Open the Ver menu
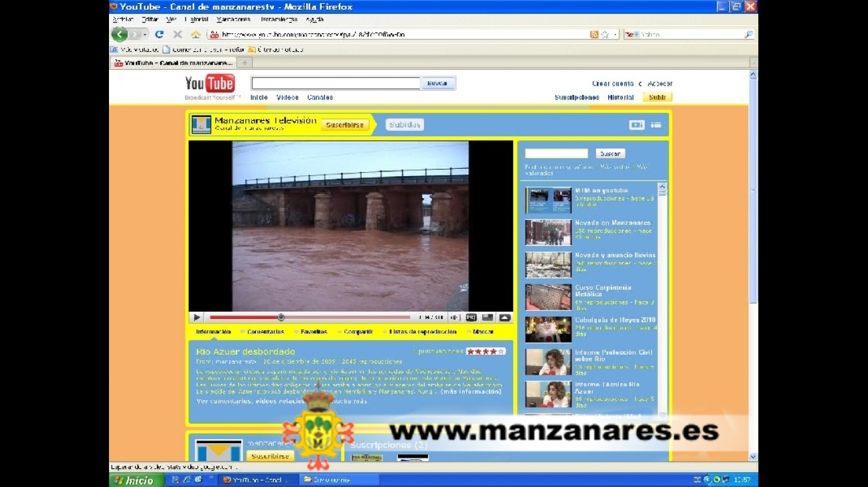Viewport: 868px width, 487px height. click(171, 19)
